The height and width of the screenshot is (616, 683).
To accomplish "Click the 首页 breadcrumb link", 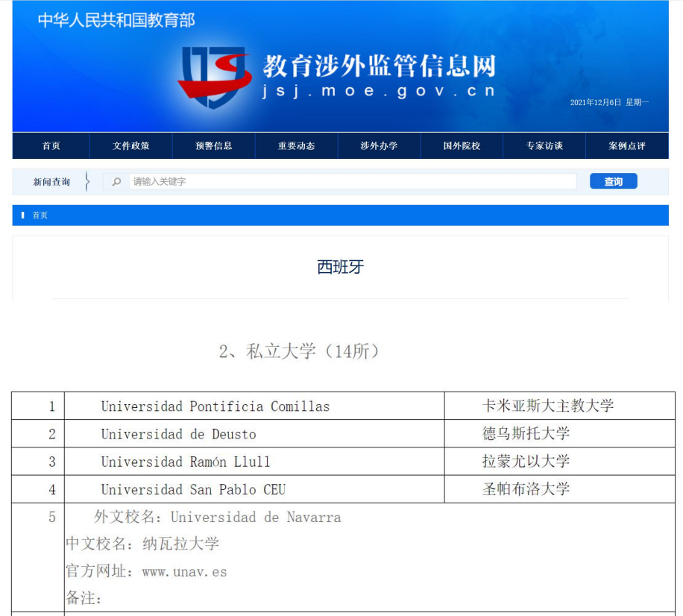I will point(40,215).
